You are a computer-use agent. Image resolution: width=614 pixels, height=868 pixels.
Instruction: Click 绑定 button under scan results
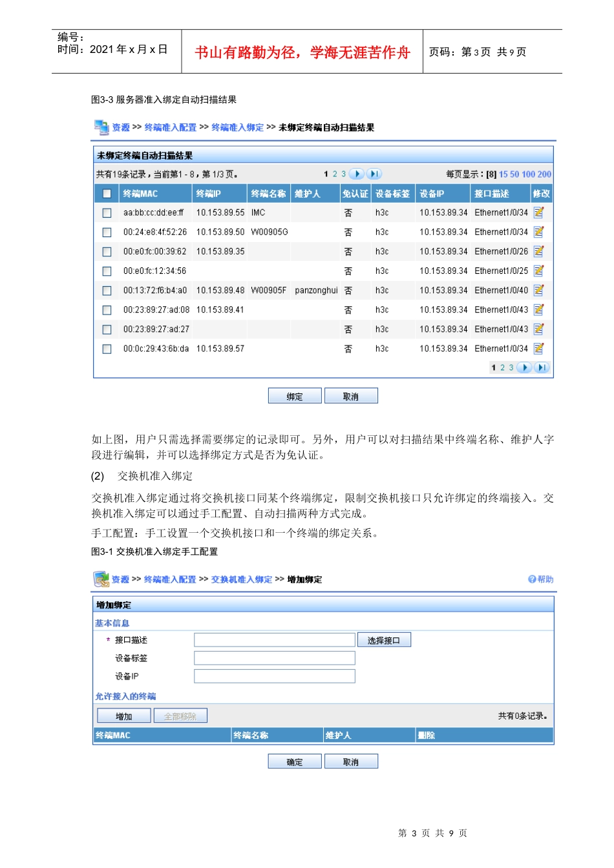tap(295, 396)
